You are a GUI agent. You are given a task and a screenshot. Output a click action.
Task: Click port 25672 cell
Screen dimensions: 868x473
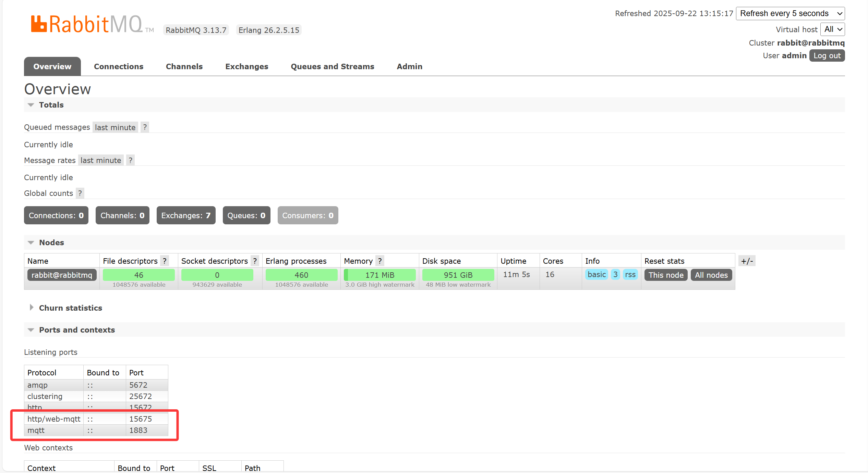coord(147,396)
